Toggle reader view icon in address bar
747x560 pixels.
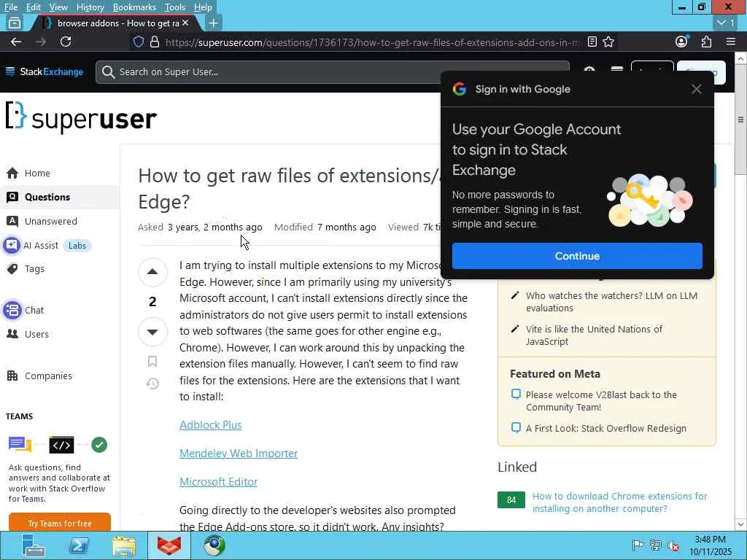pos(592,42)
